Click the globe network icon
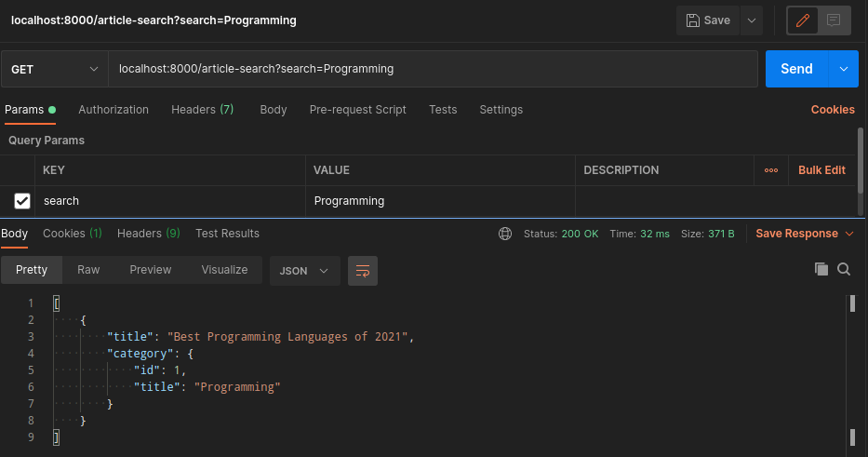 pyautogui.click(x=505, y=234)
